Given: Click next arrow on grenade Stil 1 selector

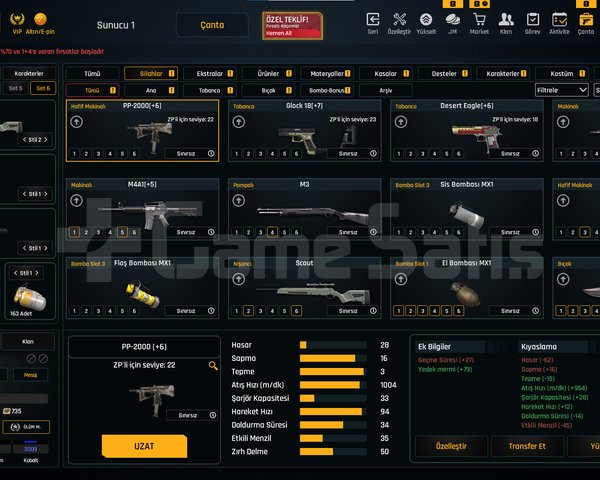Looking at the screenshot, I should 37,273.
